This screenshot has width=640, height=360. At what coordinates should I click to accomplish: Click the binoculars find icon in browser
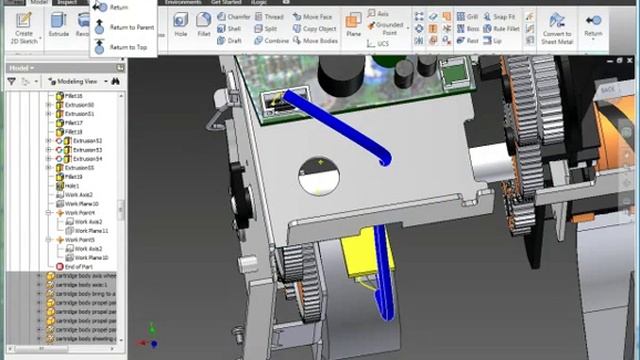coord(116,82)
